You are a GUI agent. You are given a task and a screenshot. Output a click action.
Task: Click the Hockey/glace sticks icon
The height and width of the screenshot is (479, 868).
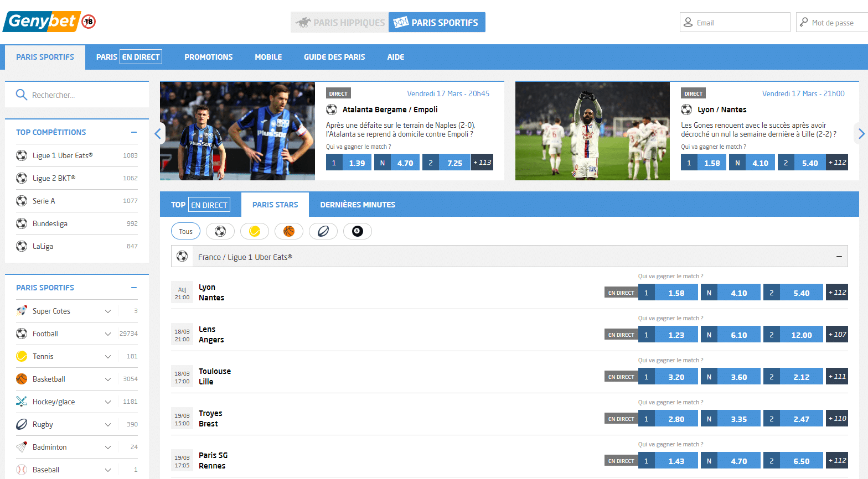click(22, 402)
